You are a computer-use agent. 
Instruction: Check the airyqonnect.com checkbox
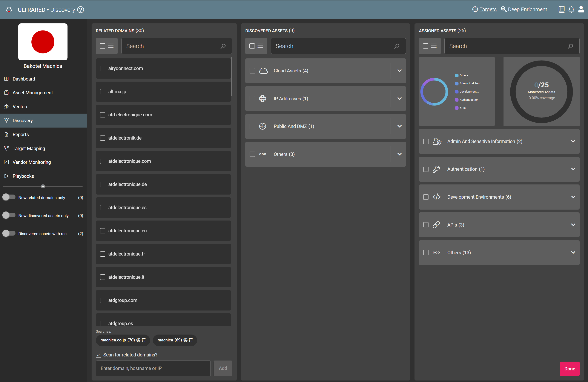point(103,68)
